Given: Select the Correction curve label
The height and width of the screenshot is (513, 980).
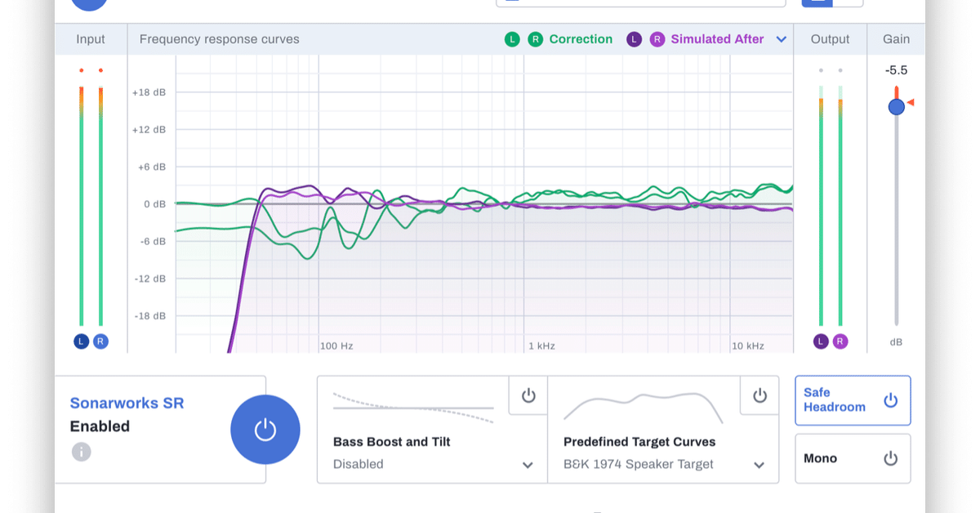Looking at the screenshot, I should 581,39.
